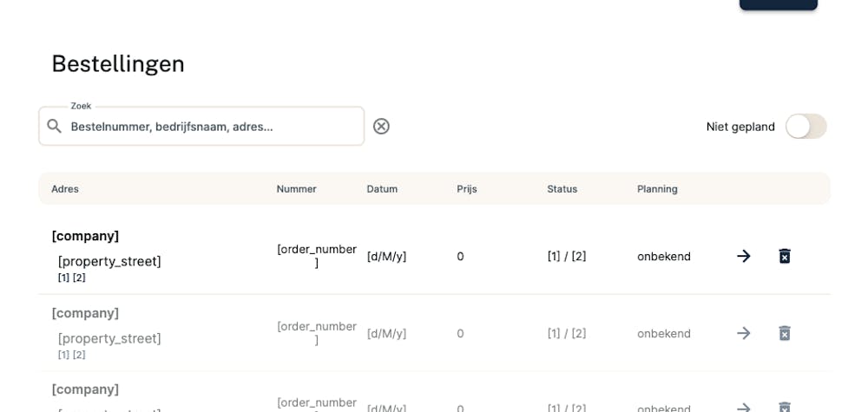Click second row's [company] name
Viewport: 868px width, 412px height.
pyautogui.click(x=85, y=313)
